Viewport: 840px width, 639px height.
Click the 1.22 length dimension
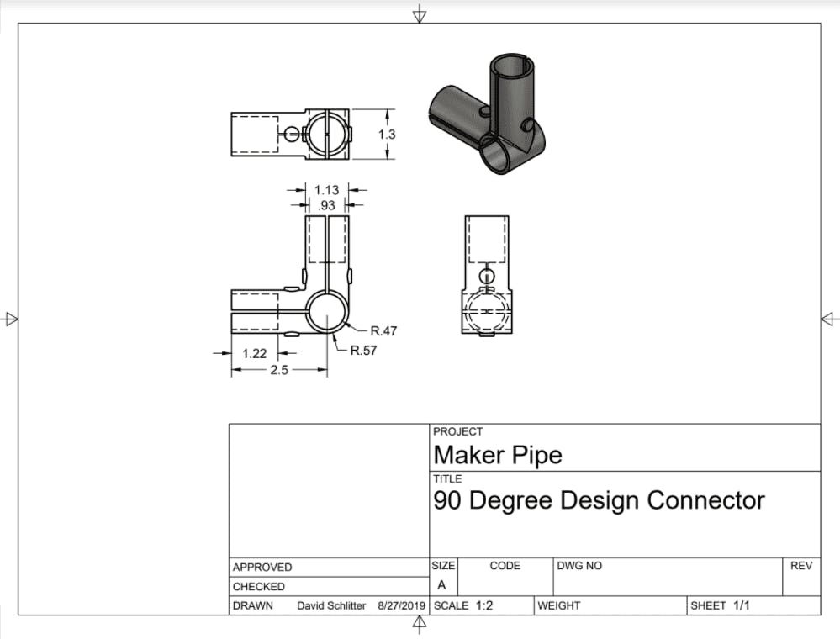[x=254, y=353]
